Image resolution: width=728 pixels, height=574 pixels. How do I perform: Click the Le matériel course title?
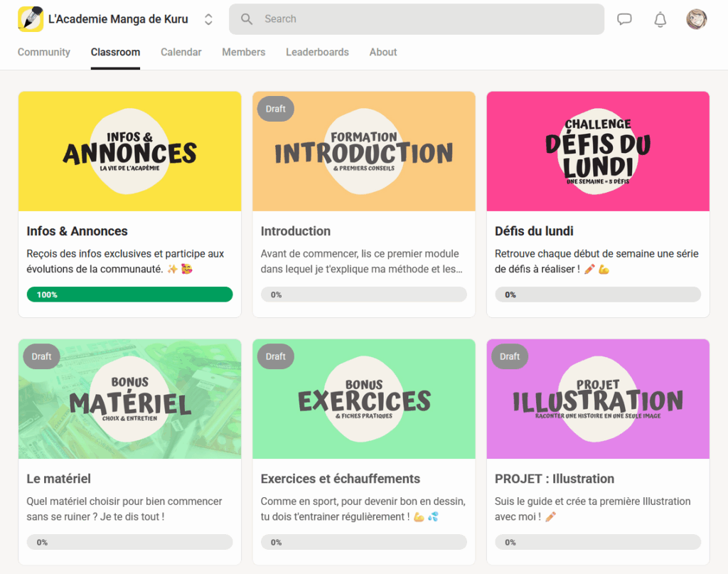coord(58,479)
